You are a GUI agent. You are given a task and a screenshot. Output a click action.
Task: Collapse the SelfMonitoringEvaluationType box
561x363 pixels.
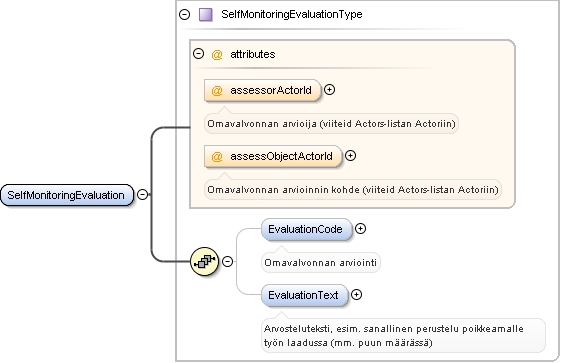185,15
